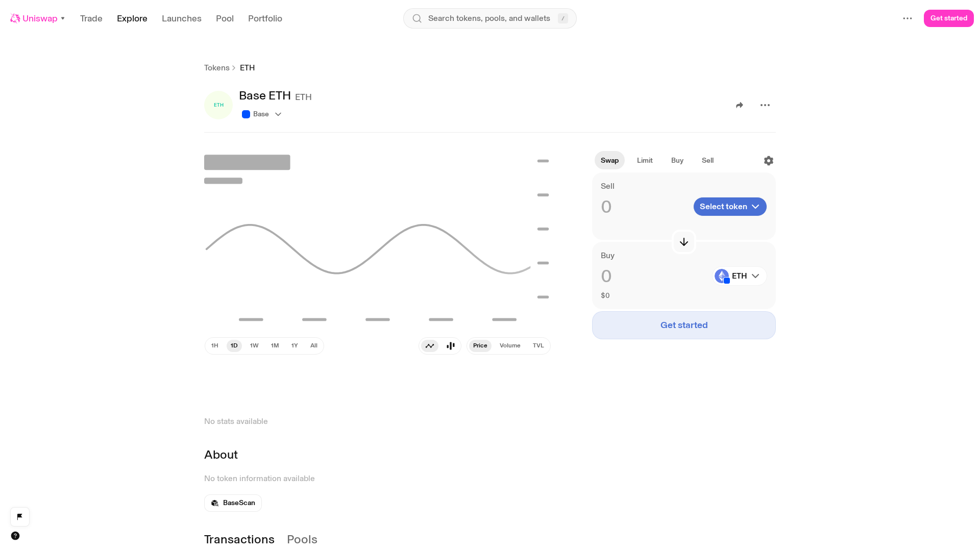The image size is (980, 551).
Task: Open the Trade menu
Action: 91,18
